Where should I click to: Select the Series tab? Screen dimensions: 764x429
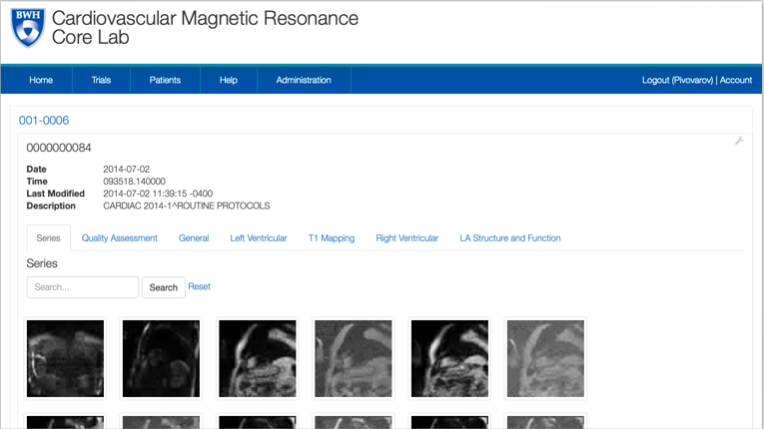49,238
